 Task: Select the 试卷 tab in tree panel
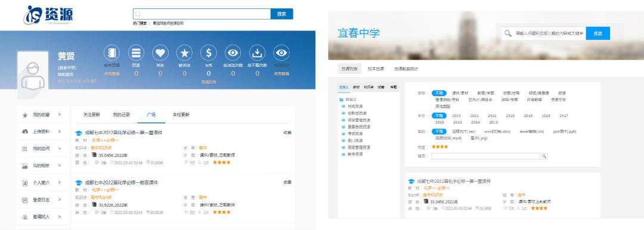point(381,87)
